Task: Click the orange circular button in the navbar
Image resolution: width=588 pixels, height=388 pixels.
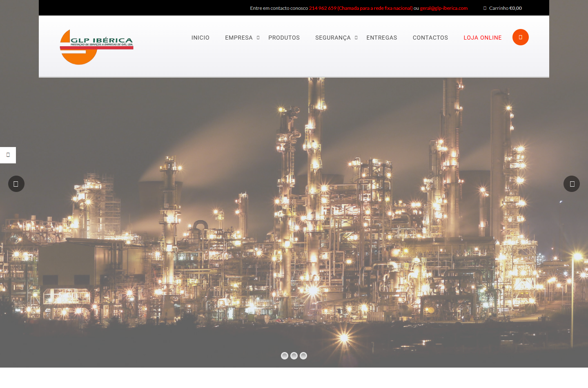Action: click(x=521, y=37)
